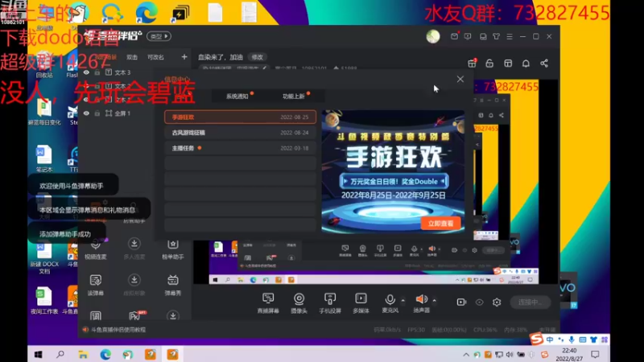Viewport: 644px width, 362px height.
Task: Download the 多人连麦 tool
Action: click(134, 249)
